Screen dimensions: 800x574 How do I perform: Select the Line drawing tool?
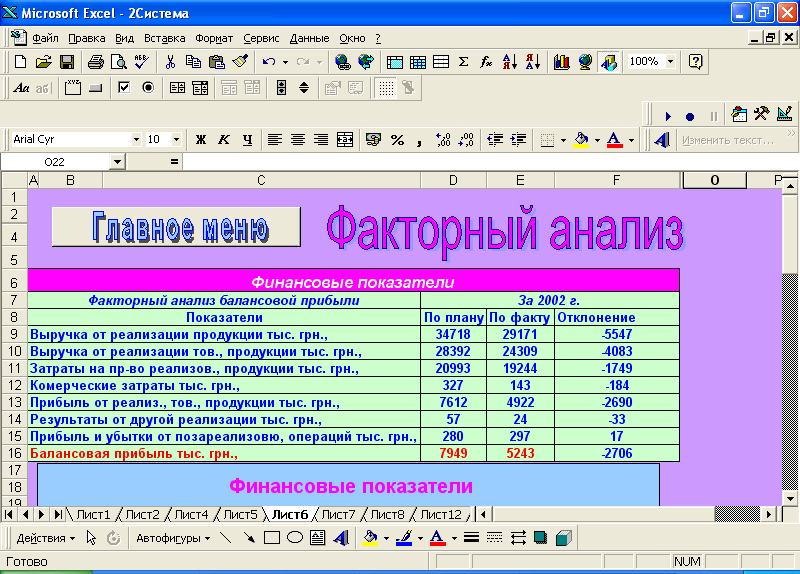tap(225, 538)
